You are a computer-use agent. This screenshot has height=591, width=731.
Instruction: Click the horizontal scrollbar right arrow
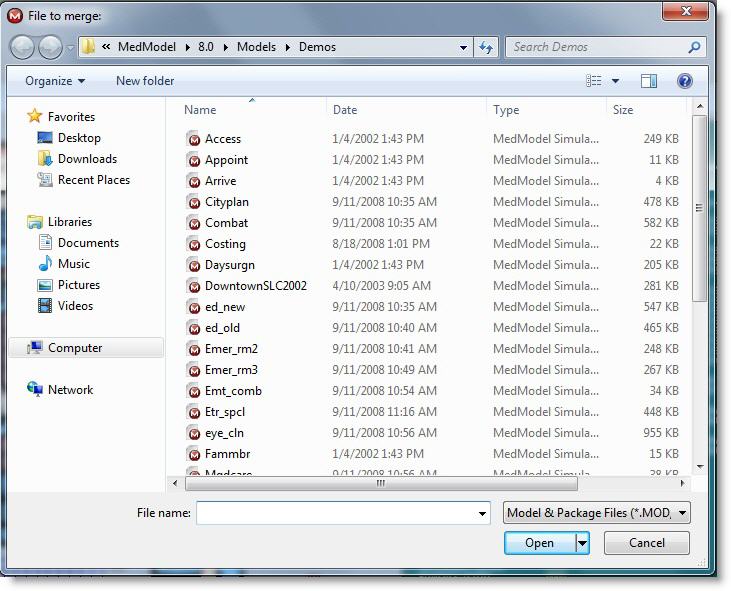683,484
